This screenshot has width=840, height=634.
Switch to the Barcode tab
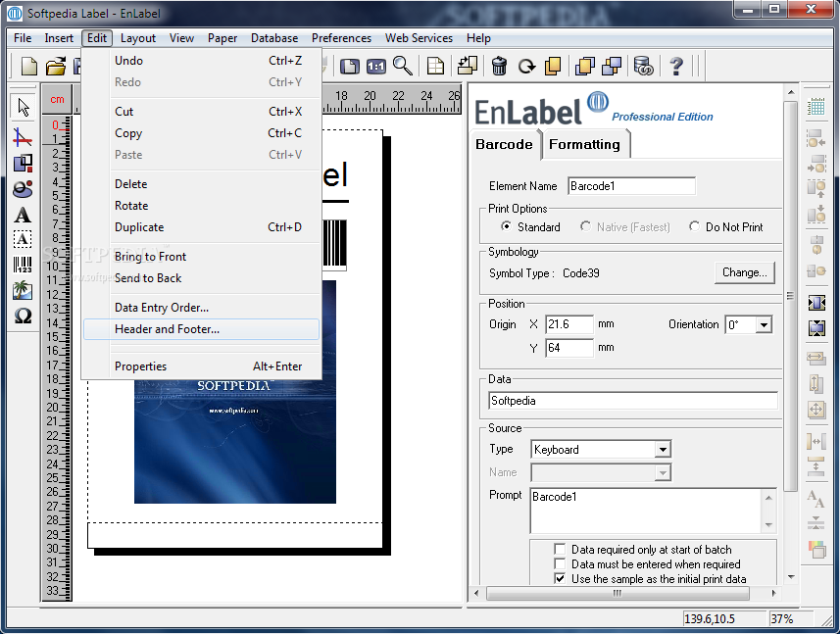coord(504,145)
